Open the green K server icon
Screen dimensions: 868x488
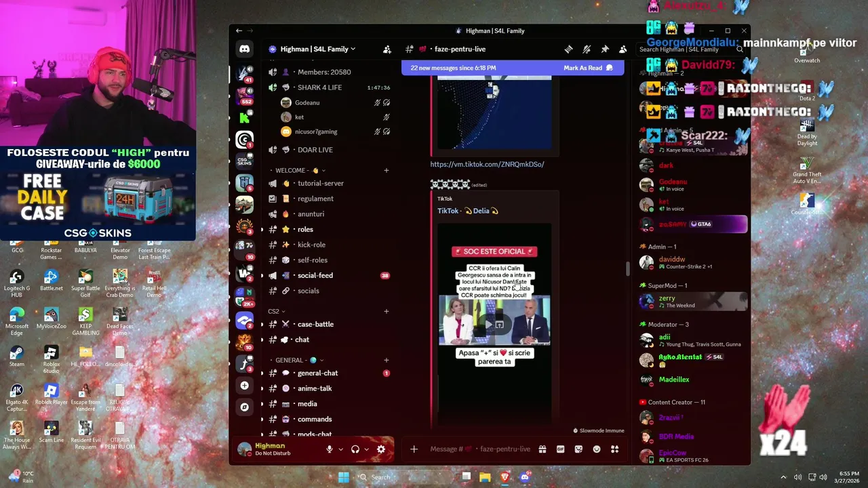(244, 117)
